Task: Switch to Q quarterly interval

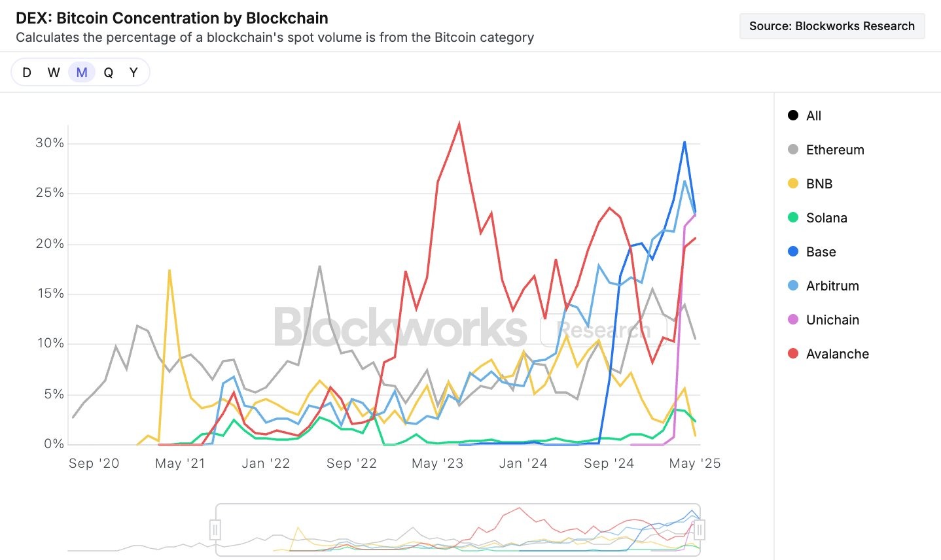Action: tap(109, 73)
